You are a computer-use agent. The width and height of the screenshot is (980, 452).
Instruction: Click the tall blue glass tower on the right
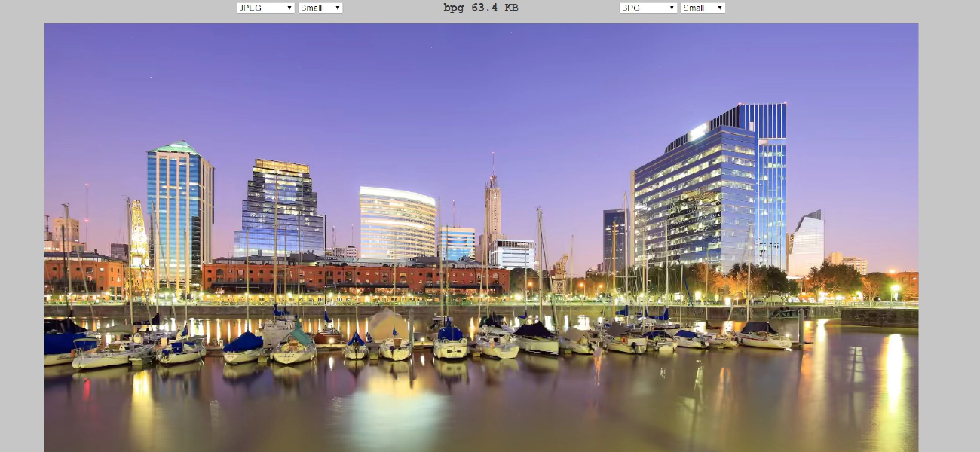point(769,181)
